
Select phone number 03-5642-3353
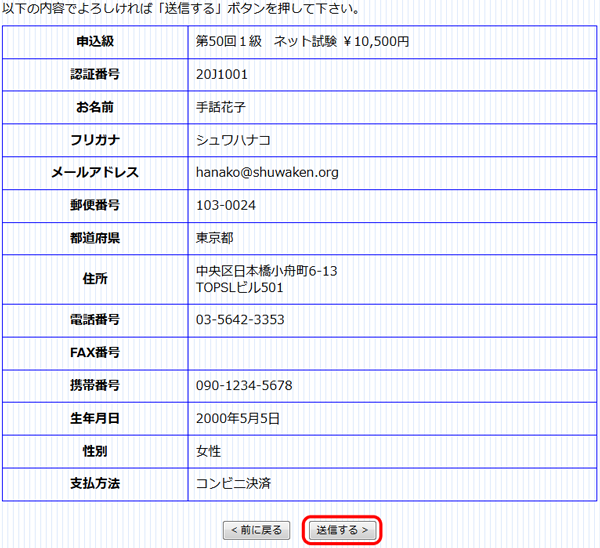pyautogui.click(x=240, y=320)
